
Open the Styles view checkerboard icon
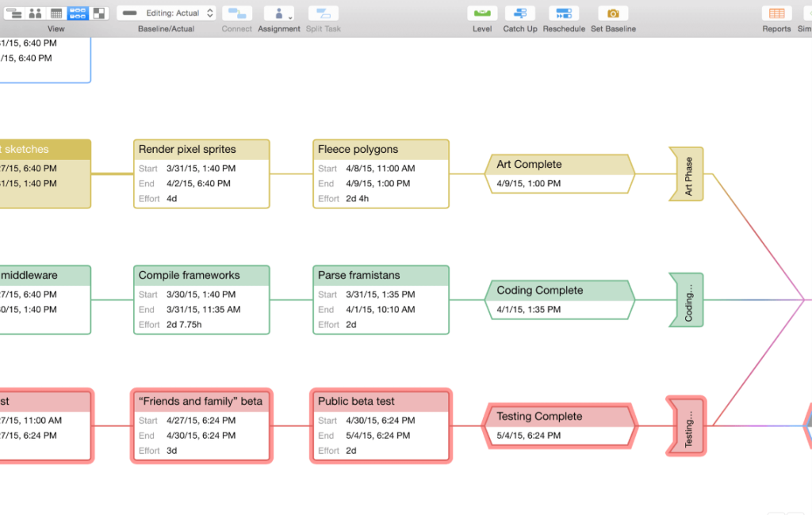point(99,13)
